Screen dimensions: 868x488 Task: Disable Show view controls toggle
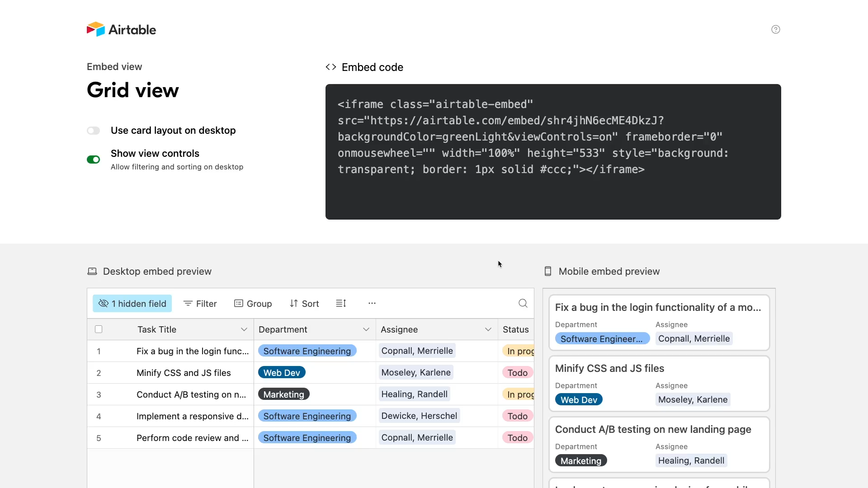(x=94, y=160)
